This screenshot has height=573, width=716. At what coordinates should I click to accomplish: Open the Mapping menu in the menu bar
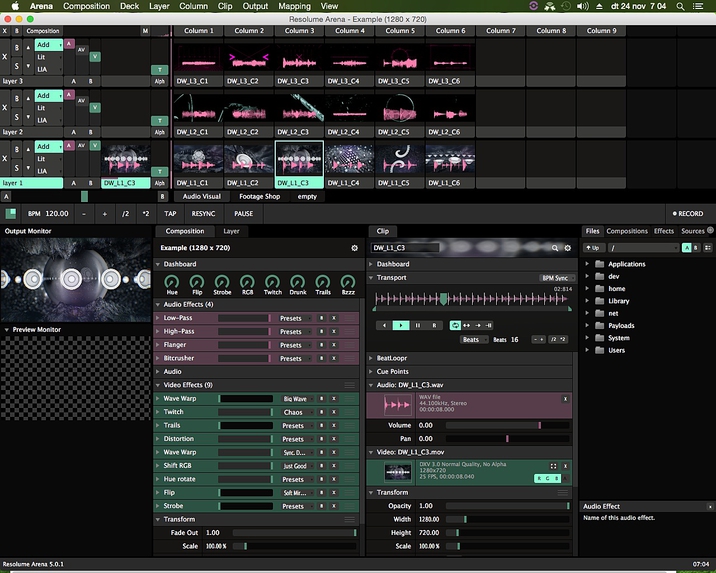[x=294, y=6]
